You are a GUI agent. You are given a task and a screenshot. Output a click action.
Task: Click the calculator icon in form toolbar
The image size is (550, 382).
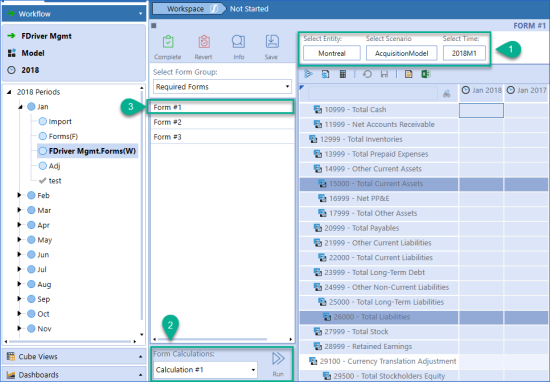pyautogui.click(x=343, y=74)
